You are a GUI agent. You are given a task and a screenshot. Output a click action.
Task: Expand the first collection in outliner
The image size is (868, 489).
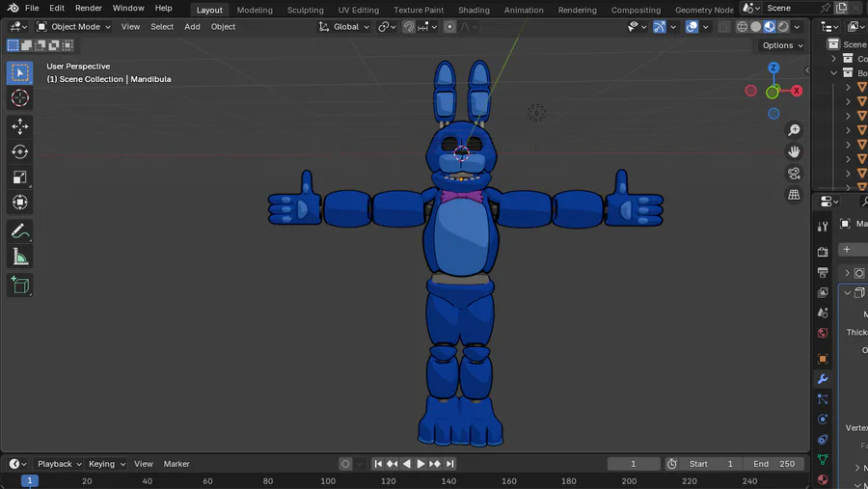tap(833, 58)
